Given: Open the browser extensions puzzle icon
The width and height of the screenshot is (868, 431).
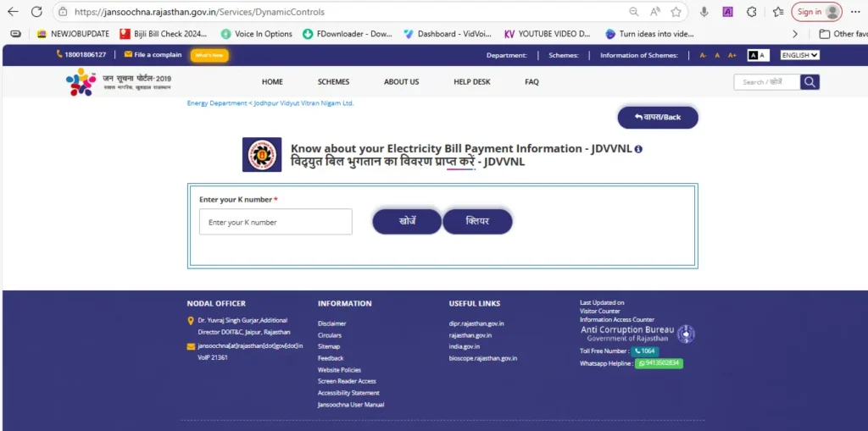Looking at the screenshot, I should [751, 12].
